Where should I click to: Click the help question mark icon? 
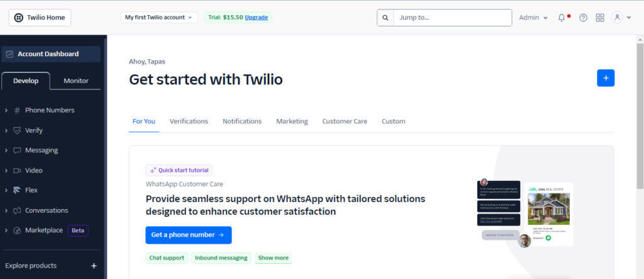[583, 18]
